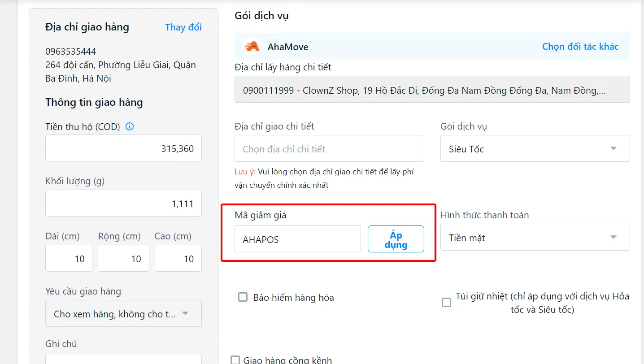Image resolution: width=644 pixels, height=364 pixels.
Task: Open Gói dịch vụ Siêu Tốc dropdown
Action: (535, 148)
